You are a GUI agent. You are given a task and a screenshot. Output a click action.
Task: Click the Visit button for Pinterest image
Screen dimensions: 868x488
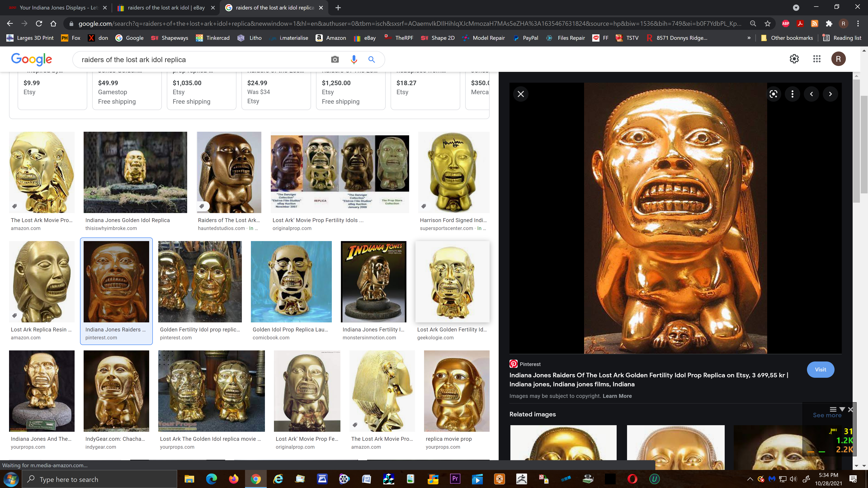[x=821, y=369]
